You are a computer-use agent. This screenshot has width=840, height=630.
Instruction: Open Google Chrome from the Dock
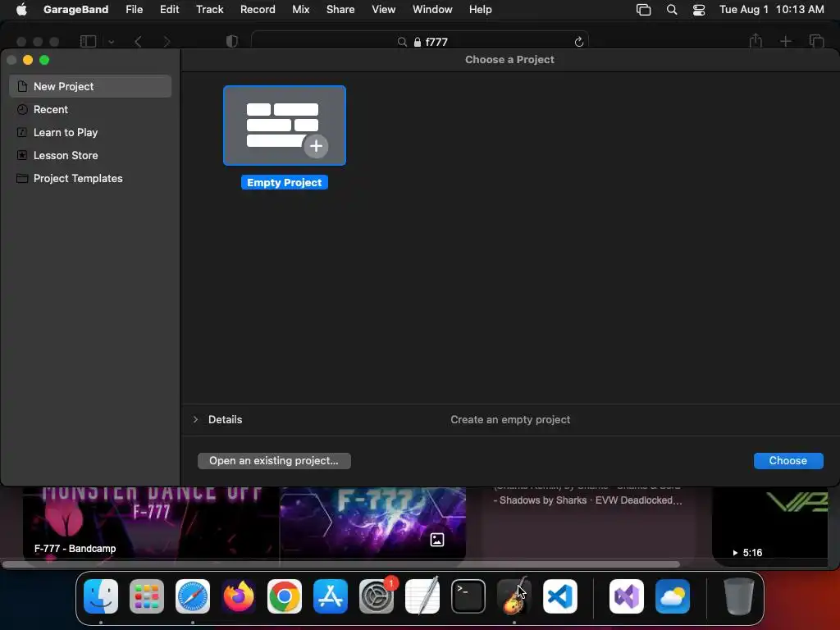point(285,596)
